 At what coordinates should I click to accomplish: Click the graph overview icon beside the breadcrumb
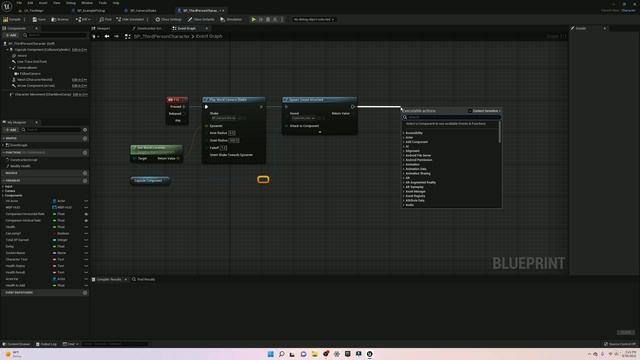pos(128,36)
